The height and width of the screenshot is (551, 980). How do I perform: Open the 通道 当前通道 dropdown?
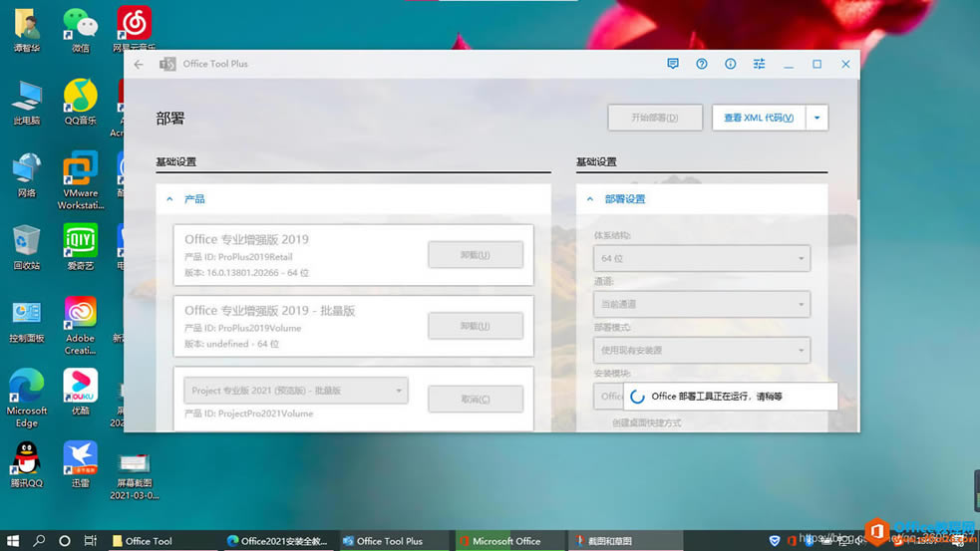pos(702,304)
